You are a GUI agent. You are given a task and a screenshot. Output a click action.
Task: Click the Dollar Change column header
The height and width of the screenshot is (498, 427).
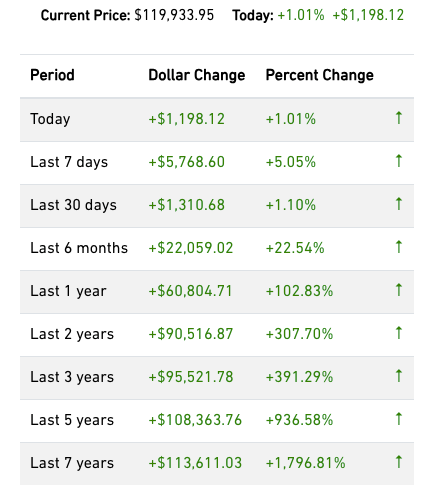click(197, 75)
